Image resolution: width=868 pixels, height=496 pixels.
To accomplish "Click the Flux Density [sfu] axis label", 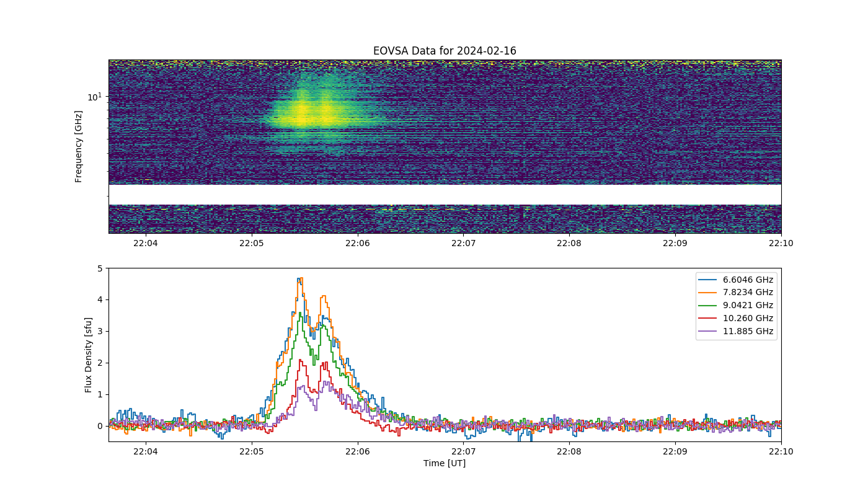I will [x=89, y=355].
